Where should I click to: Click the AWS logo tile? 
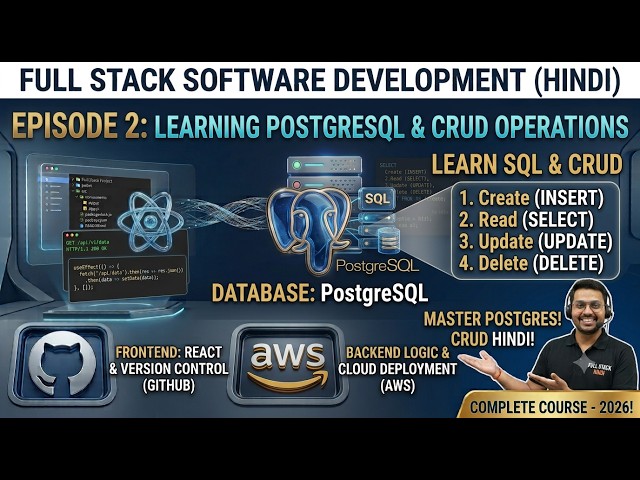click(288, 364)
